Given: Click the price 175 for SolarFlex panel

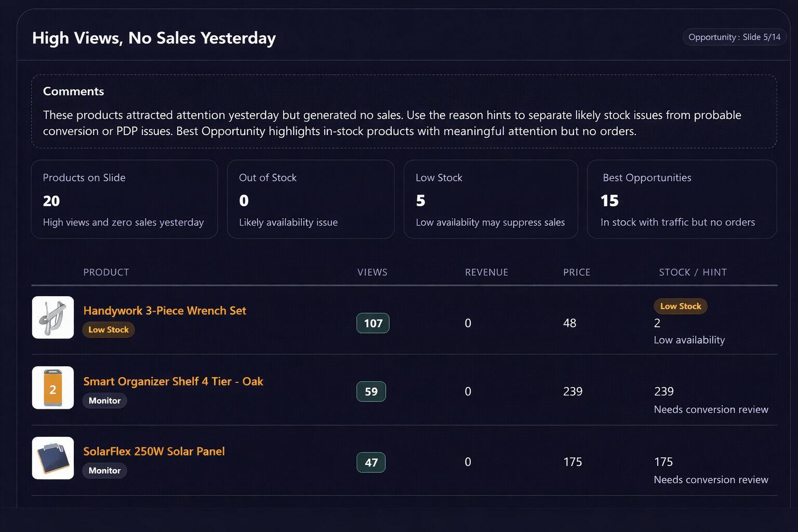Looking at the screenshot, I should tap(573, 462).
